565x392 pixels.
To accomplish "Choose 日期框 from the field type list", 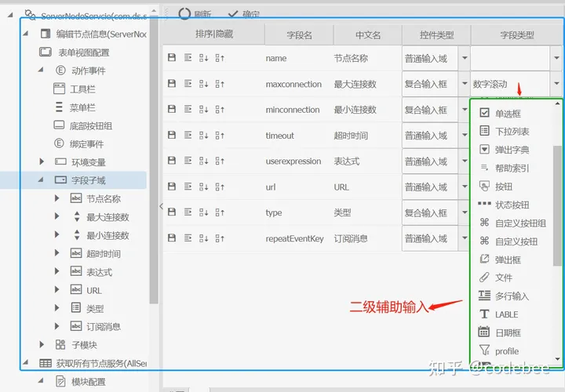I will click(x=507, y=332).
